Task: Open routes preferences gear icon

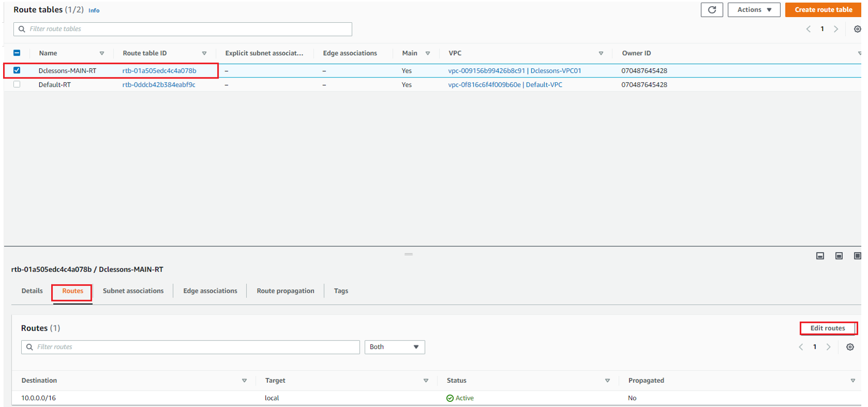Action: click(850, 347)
